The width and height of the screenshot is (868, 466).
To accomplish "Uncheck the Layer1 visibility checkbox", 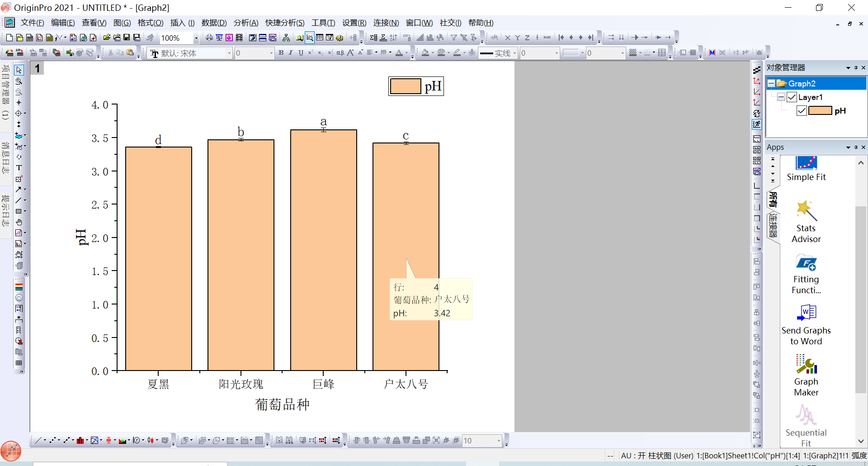I will point(792,97).
